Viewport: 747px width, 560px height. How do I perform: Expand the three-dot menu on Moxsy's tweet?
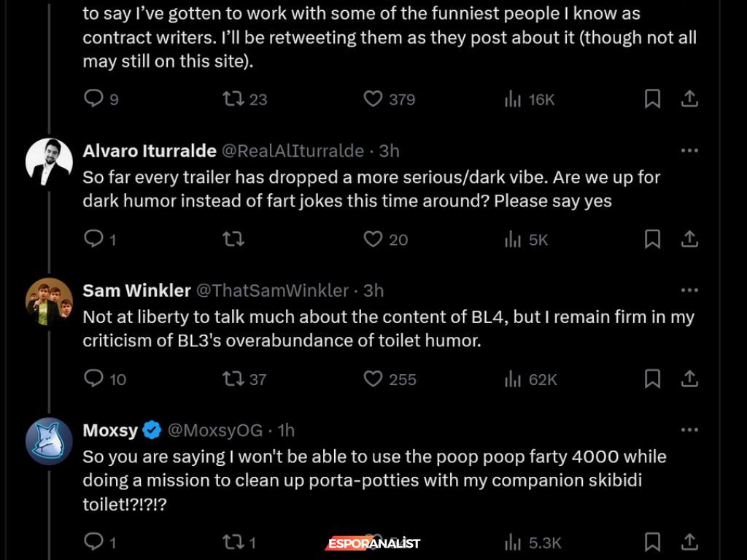coord(689,430)
